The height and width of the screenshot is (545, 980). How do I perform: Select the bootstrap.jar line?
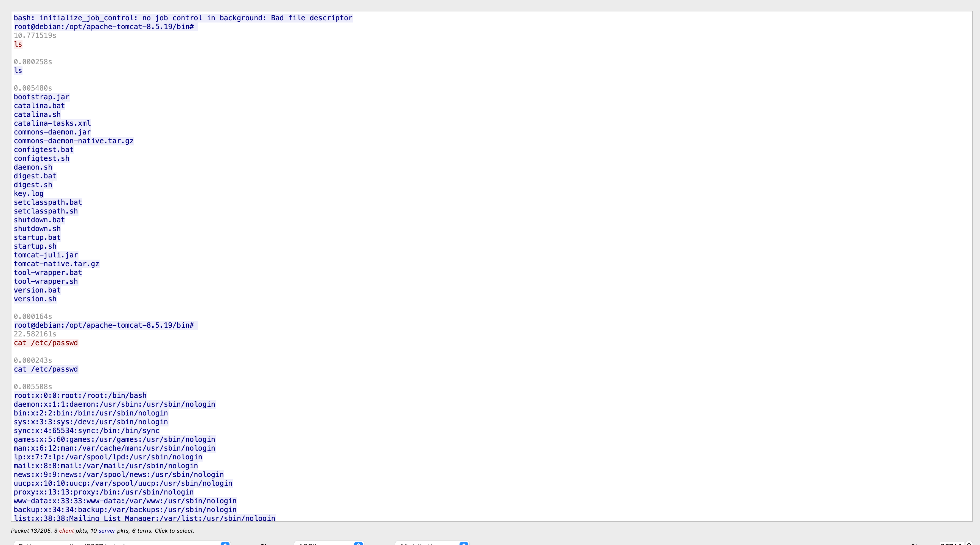pos(41,97)
